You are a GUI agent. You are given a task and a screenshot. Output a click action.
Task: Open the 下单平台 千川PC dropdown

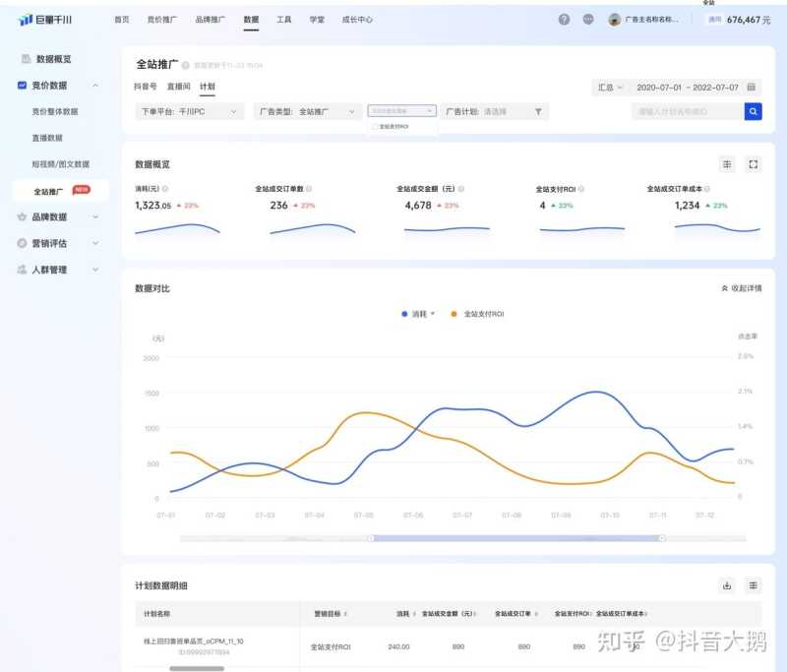[x=190, y=112]
